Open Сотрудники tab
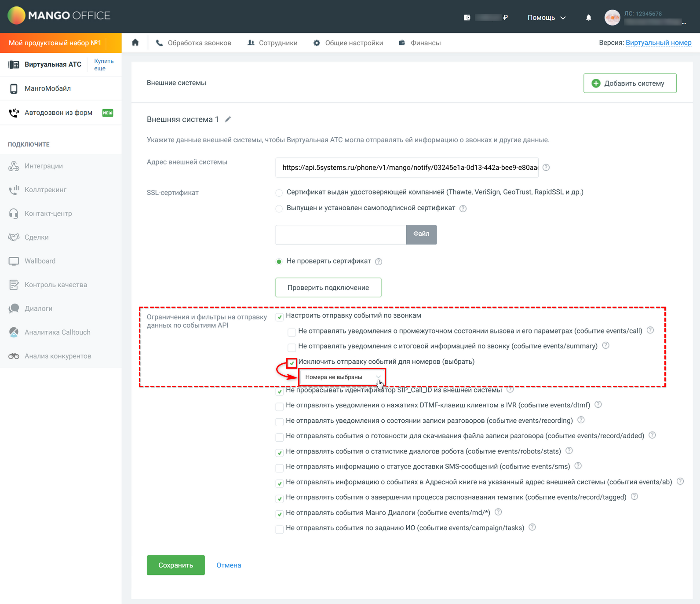 point(272,43)
